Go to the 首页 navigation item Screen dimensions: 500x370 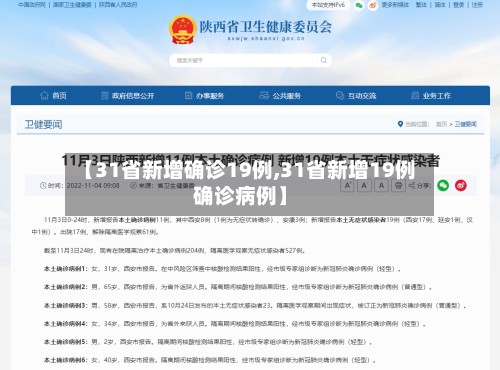[53, 96]
